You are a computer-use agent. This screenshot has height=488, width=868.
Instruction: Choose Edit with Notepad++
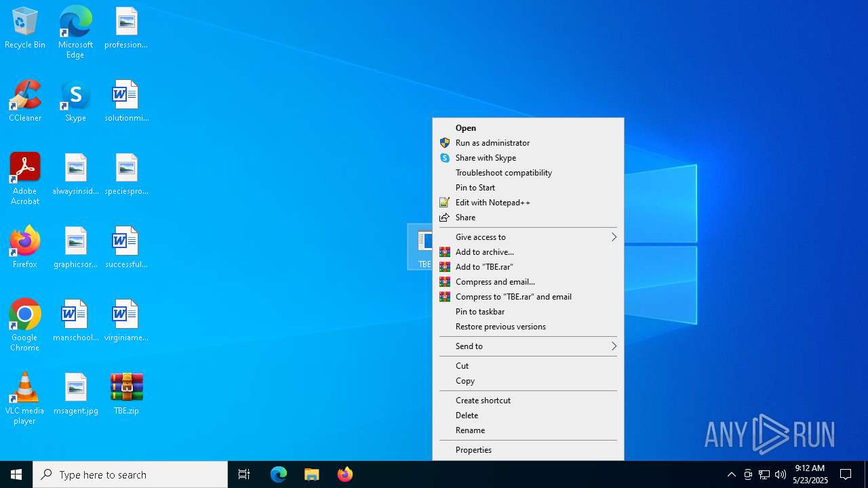[528, 203]
